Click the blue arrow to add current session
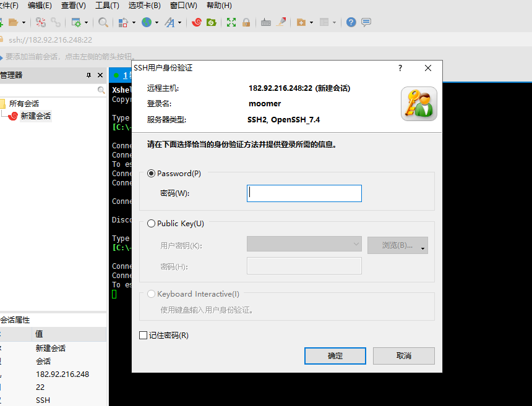The image size is (532, 406). 1,57
